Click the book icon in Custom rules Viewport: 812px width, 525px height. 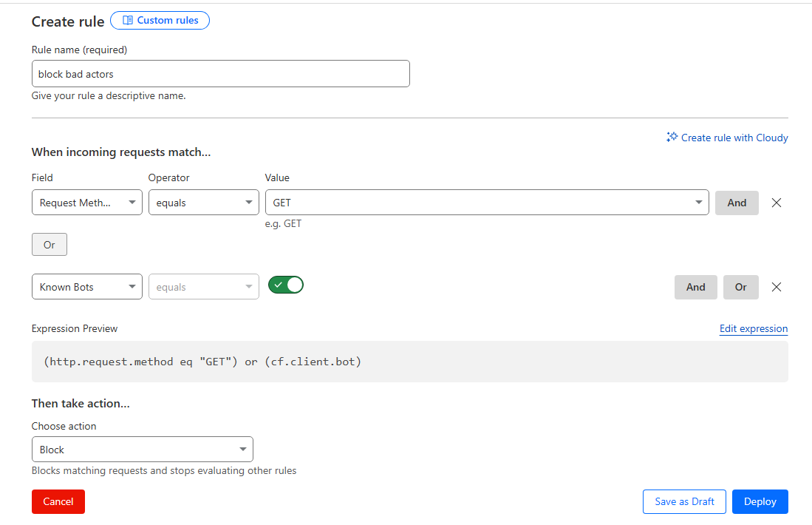click(x=128, y=21)
